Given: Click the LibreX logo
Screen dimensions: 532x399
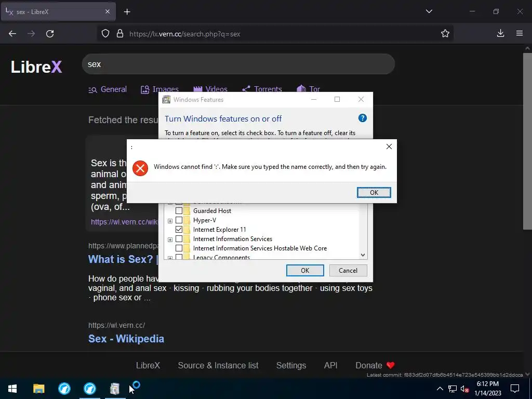Looking at the screenshot, I should click(x=36, y=66).
